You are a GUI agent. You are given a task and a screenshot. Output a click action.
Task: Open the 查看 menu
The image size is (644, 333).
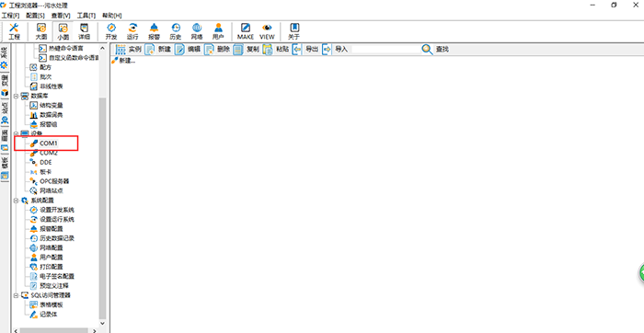[61, 16]
